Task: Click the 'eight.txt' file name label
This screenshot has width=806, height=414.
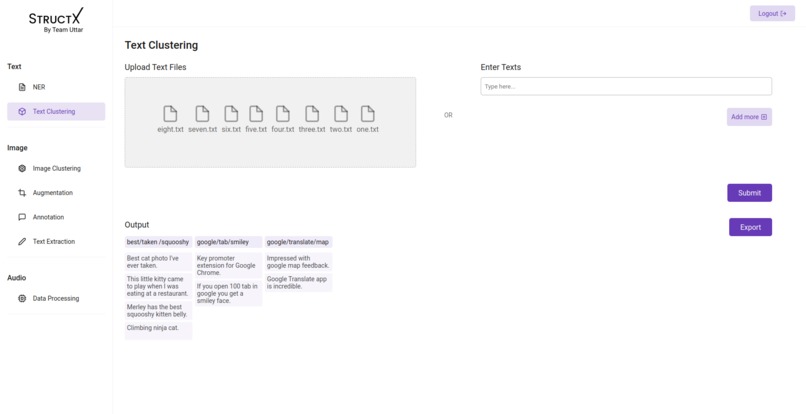Action: (x=170, y=129)
